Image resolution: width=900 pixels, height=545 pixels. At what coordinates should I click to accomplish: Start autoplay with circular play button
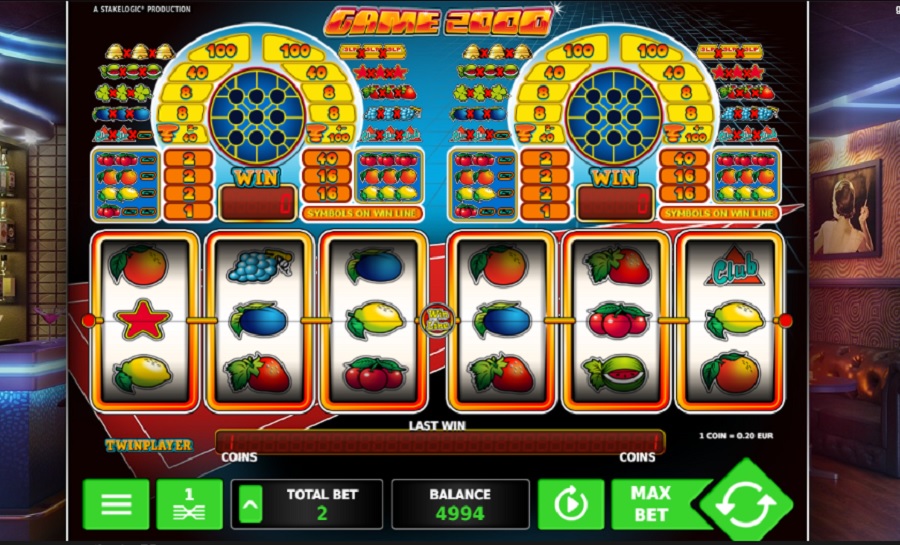571,504
